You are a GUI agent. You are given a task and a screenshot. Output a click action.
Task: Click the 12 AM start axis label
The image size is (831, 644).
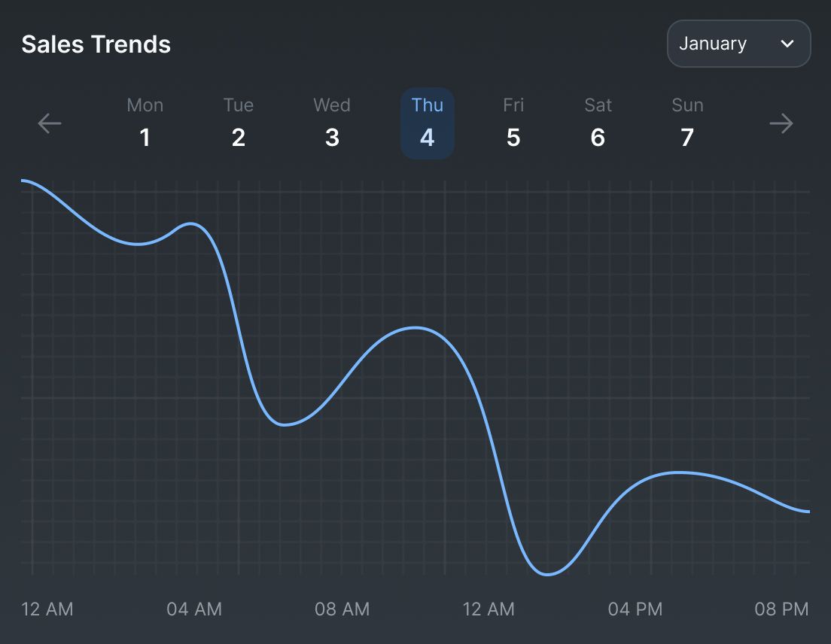point(47,609)
